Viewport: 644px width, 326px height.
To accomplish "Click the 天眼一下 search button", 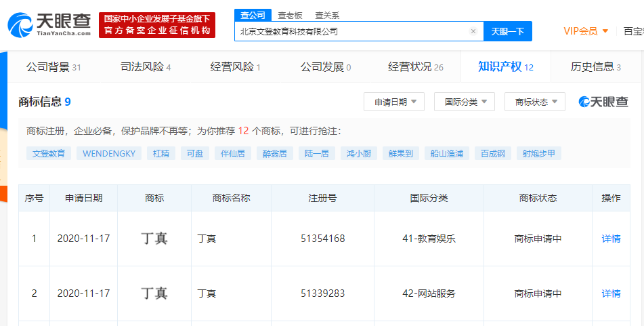I will (x=508, y=31).
